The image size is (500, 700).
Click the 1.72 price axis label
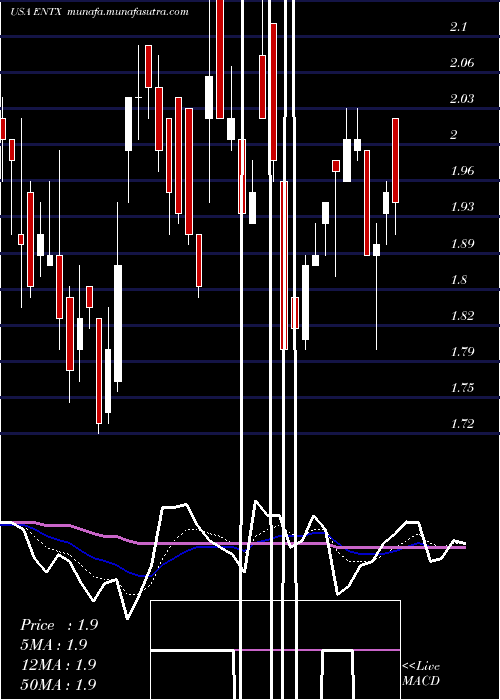point(462,423)
